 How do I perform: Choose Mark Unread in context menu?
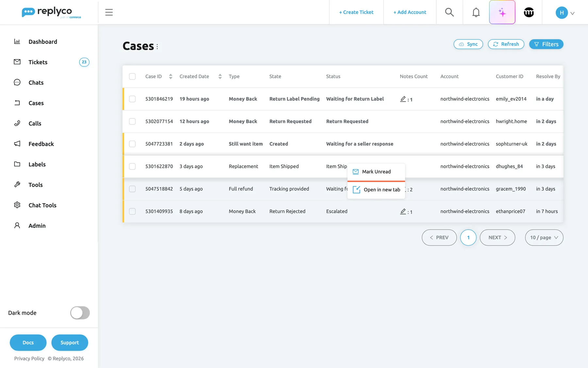[x=376, y=172]
